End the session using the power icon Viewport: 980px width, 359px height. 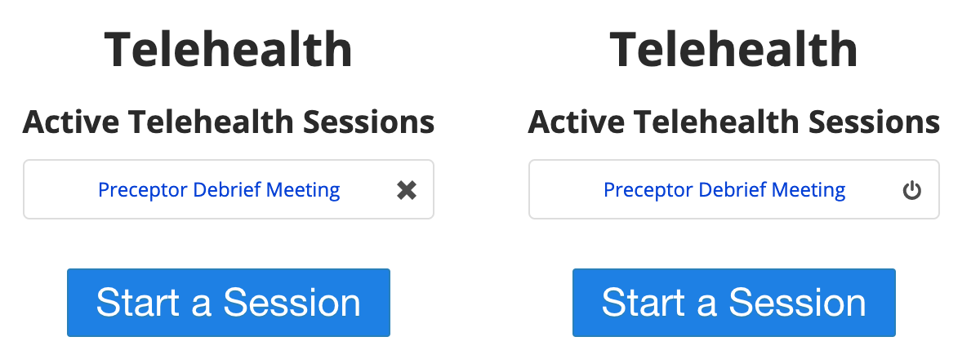tap(912, 191)
